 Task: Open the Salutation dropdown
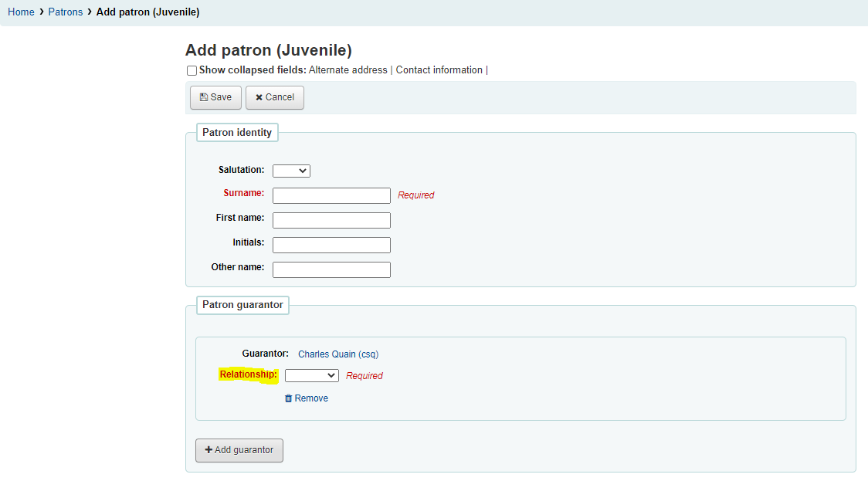pyautogui.click(x=291, y=171)
